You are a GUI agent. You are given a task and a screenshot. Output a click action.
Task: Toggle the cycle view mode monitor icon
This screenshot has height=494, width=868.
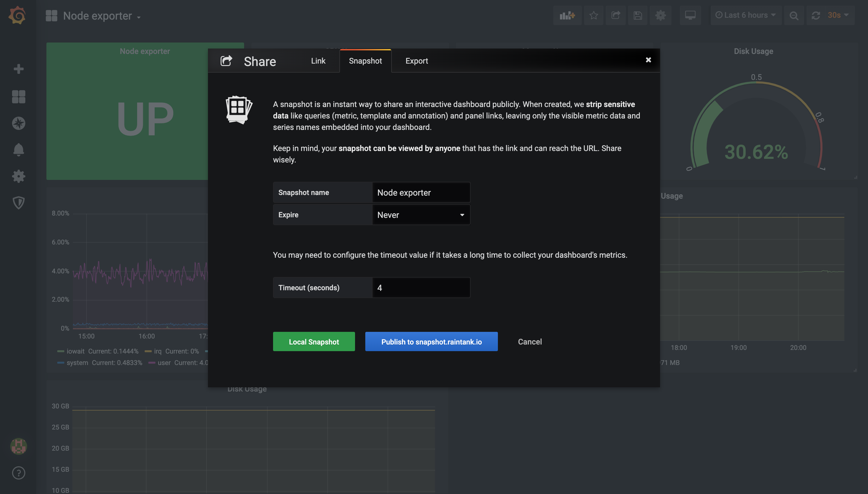point(690,15)
